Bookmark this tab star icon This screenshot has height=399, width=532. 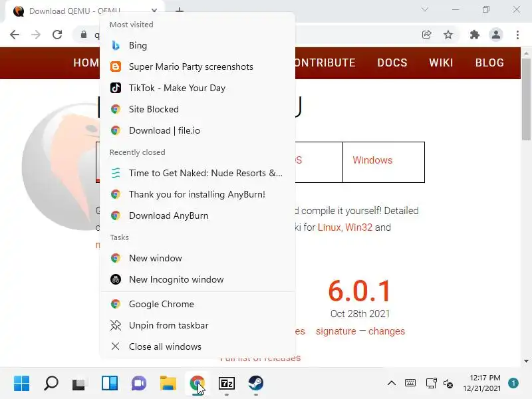coord(448,35)
